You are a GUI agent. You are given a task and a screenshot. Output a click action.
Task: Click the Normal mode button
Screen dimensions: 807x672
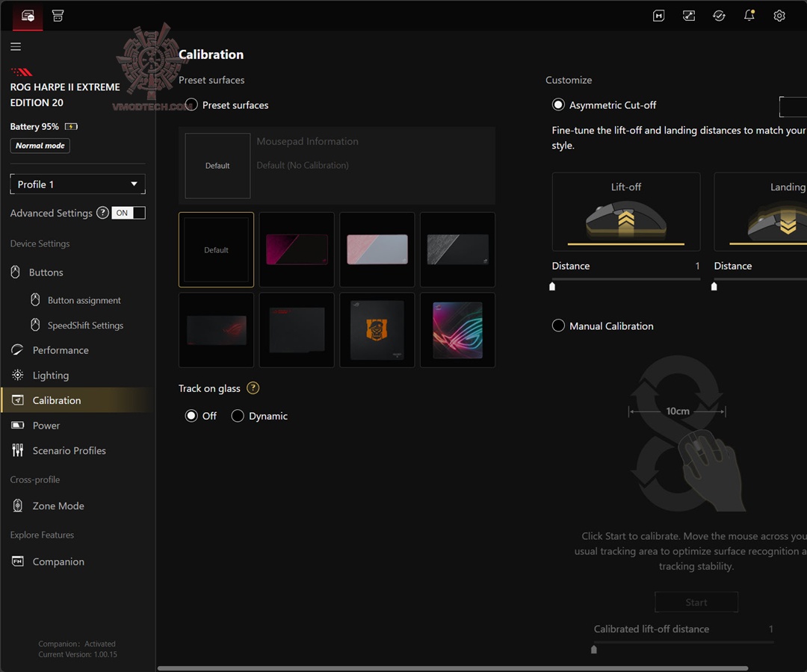tap(40, 146)
